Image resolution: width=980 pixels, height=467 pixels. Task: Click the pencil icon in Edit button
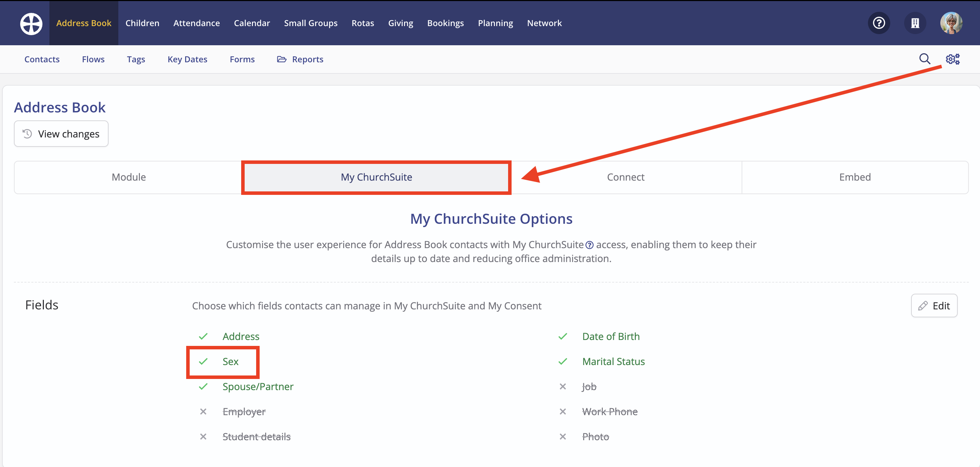(x=923, y=306)
